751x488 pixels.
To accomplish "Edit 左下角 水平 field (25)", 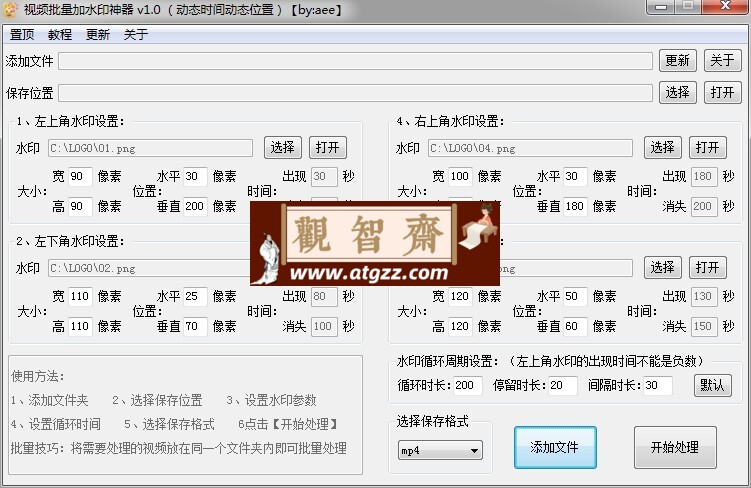I will click(x=195, y=296).
